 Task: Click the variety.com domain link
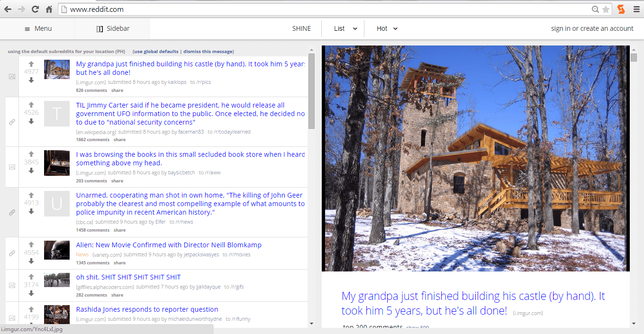click(107, 254)
